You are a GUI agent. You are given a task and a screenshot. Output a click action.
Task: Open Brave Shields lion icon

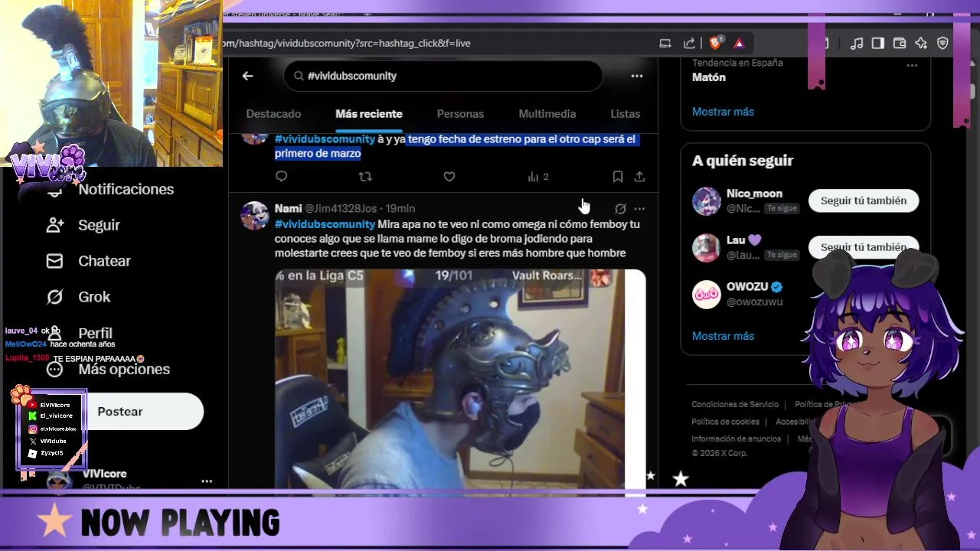[715, 44]
